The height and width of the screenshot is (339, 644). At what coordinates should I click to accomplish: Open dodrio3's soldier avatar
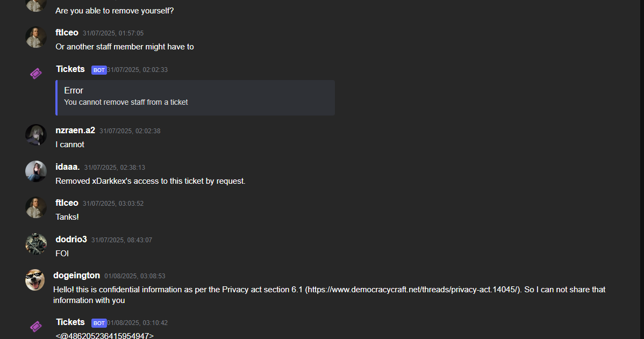[35, 244]
